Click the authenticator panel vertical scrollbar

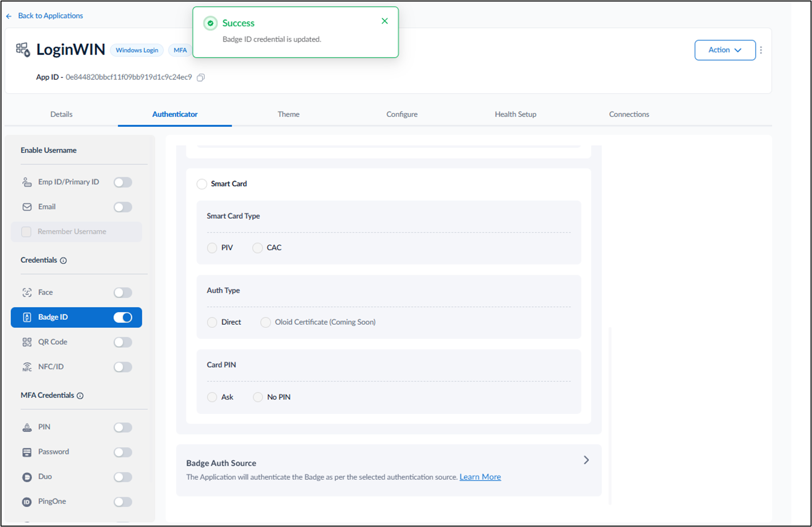610,415
